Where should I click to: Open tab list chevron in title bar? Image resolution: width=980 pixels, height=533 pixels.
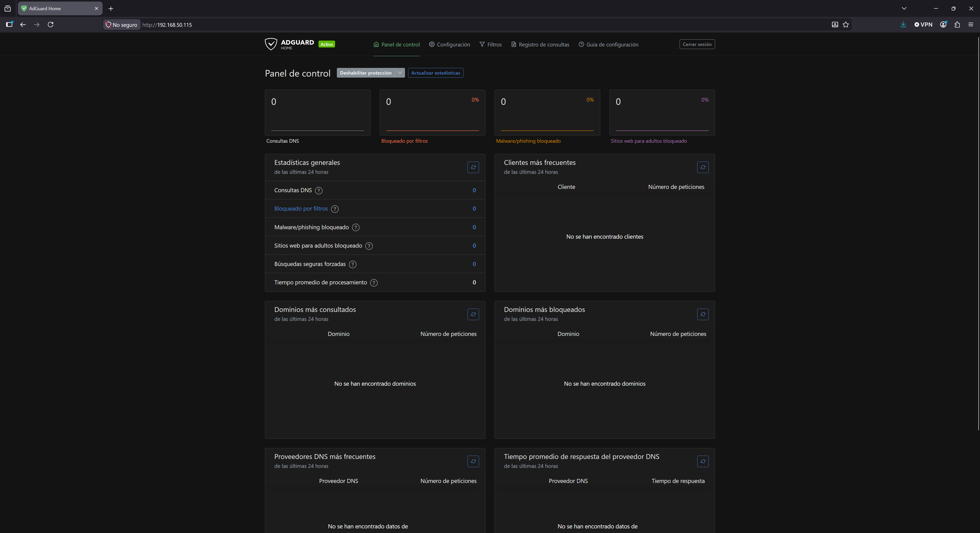[x=904, y=8]
